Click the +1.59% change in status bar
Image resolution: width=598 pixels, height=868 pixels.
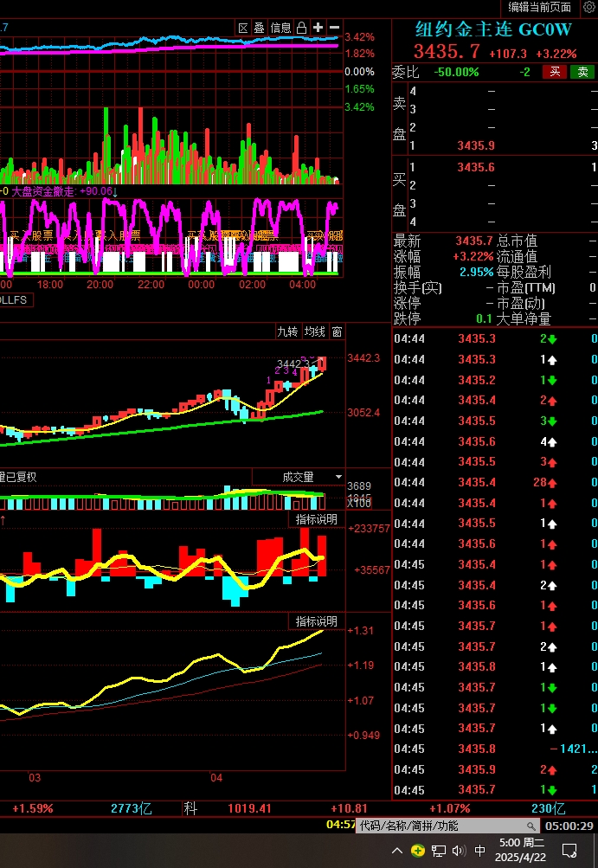click(x=33, y=809)
